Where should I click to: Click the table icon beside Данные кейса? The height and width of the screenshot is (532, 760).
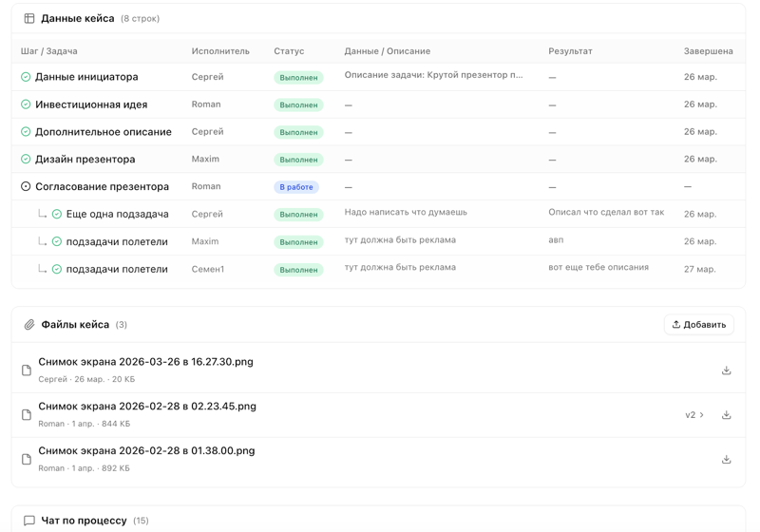29,18
